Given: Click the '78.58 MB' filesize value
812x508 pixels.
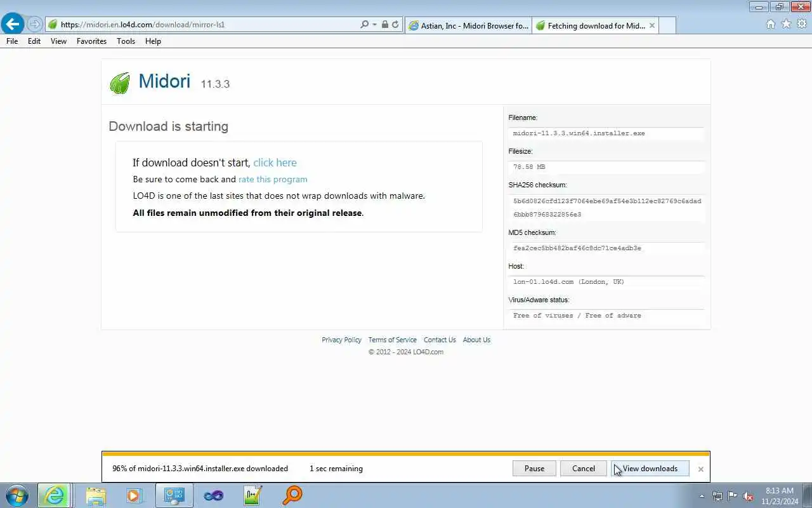Looking at the screenshot, I should coord(607,167).
